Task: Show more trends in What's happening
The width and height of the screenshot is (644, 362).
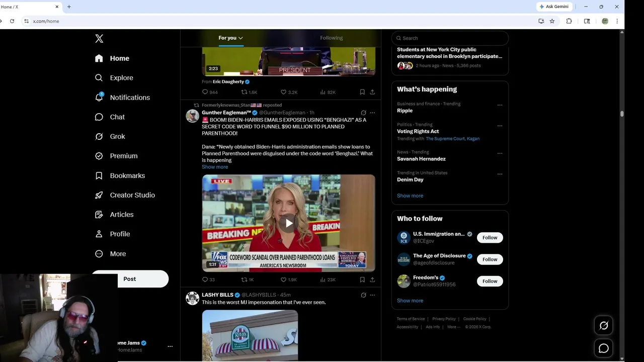Action: (x=410, y=196)
